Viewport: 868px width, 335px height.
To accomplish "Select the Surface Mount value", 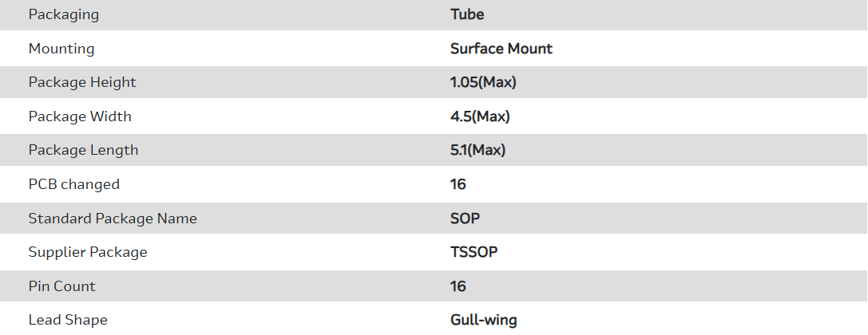I will coord(501,49).
